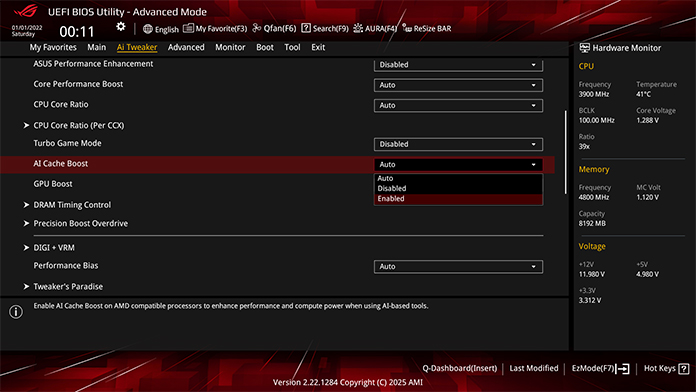Screen dimensions: 696x392
Task: Go to the Exit tab
Action: pyautogui.click(x=318, y=47)
